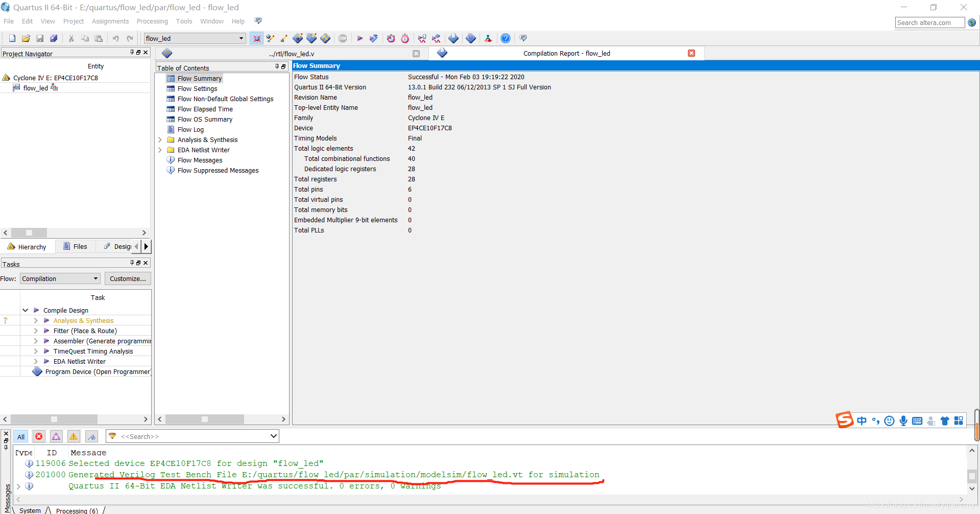This screenshot has width=980, height=514.
Task: Collapse the Compile Design task
Action: point(25,310)
